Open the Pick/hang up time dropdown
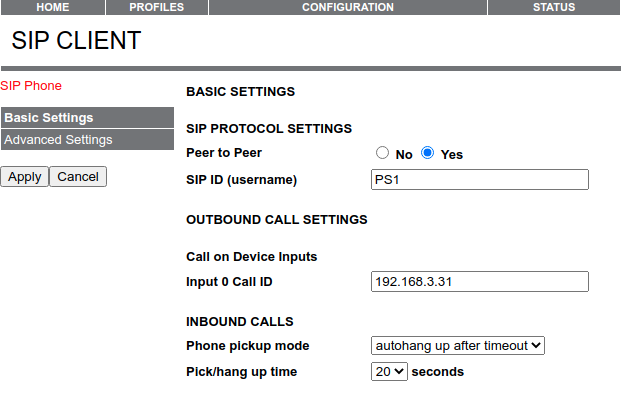 click(x=389, y=371)
